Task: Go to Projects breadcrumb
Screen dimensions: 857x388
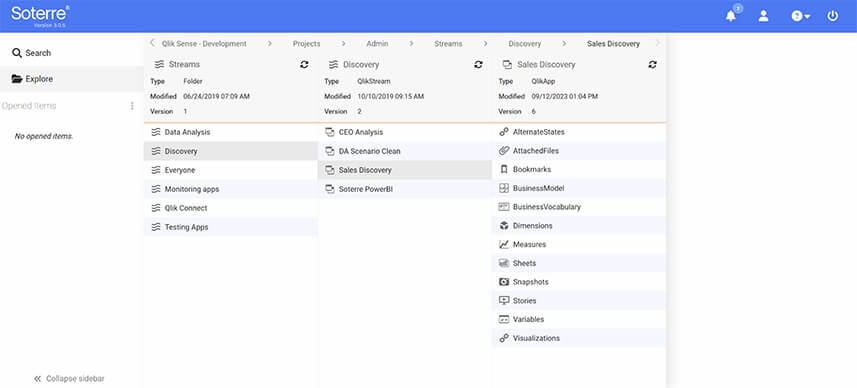Action: tap(306, 44)
